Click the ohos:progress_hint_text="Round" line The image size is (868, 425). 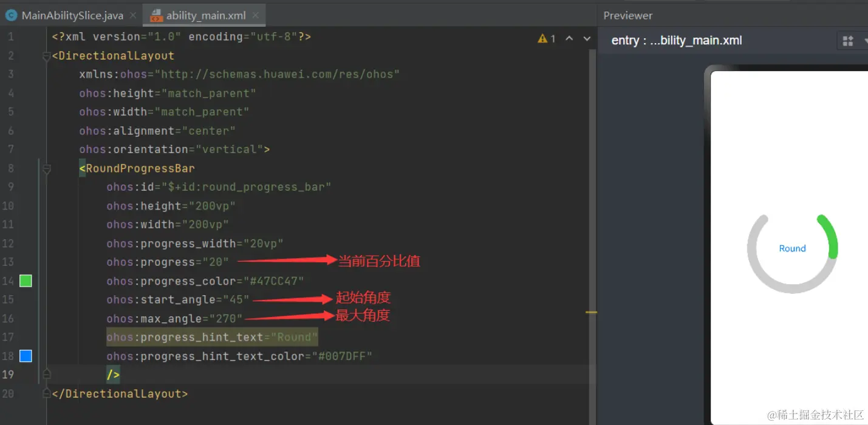[212, 337]
